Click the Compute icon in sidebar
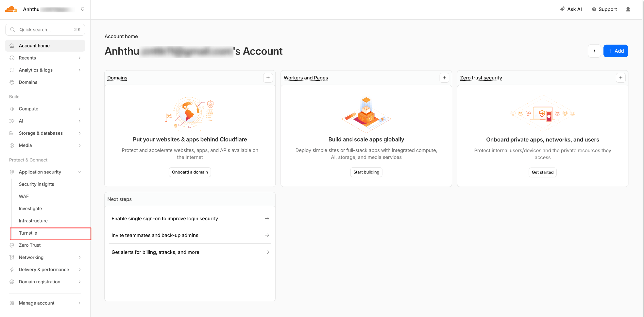The height and width of the screenshot is (317, 644). tap(12, 109)
